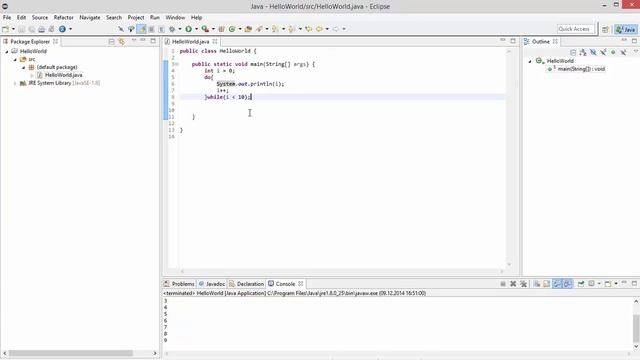Click Package Explorer horizontal scrollbar
Viewport: 640px width, 360px height.
tap(71, 353)
